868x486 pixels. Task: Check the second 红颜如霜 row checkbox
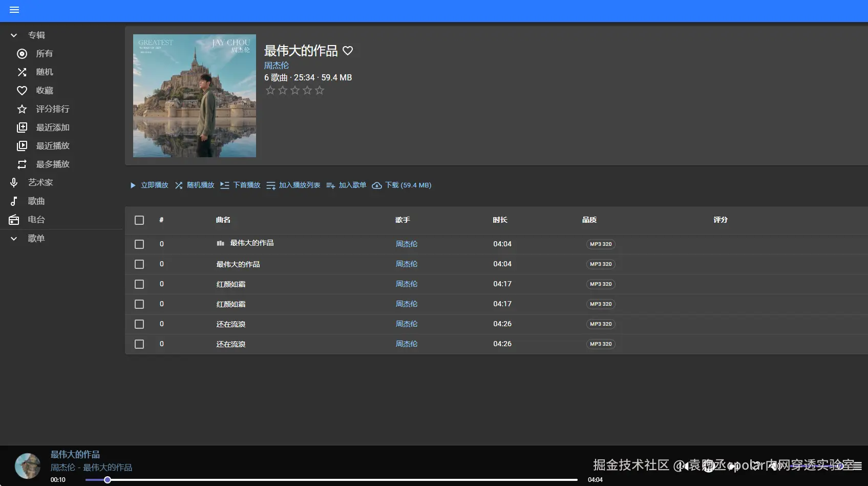pyautogui.click(x=139, y=304)
